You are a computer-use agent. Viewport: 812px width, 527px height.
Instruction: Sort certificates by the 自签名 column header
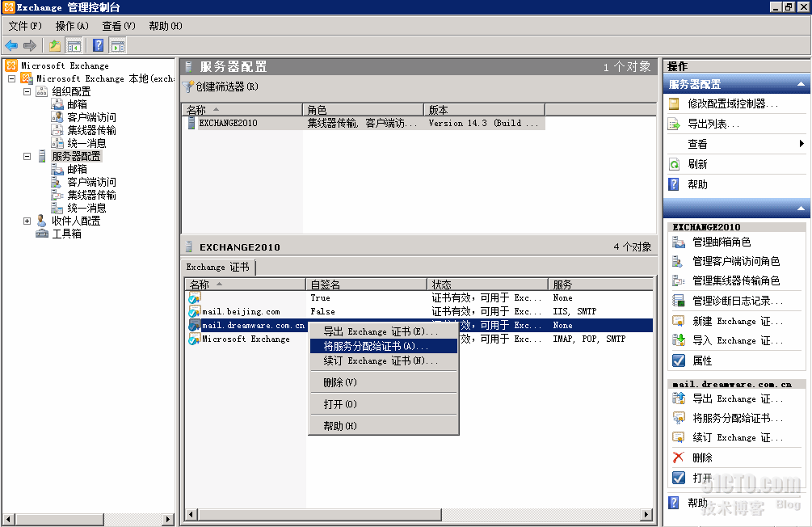click(x=366, y=285)
